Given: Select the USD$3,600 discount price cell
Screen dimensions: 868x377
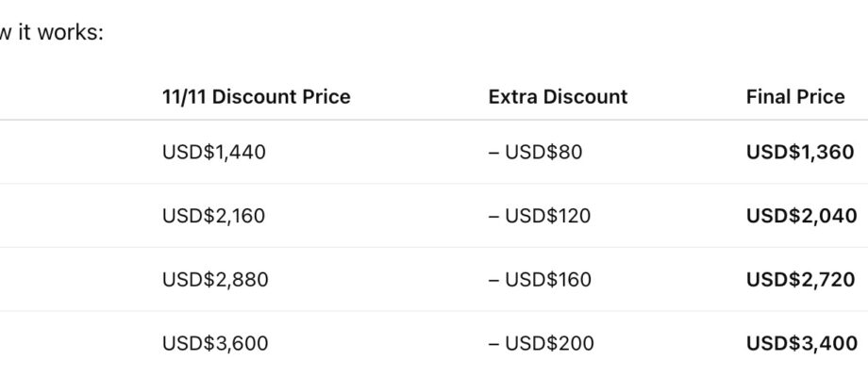Looking at the screenshot, I should [x=215, y=344].
